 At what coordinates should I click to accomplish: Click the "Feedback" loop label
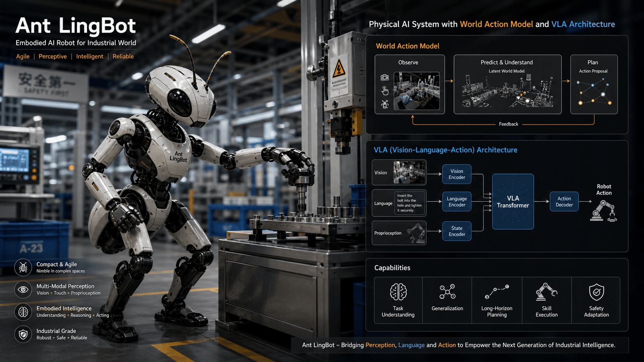tap(508, 124)
